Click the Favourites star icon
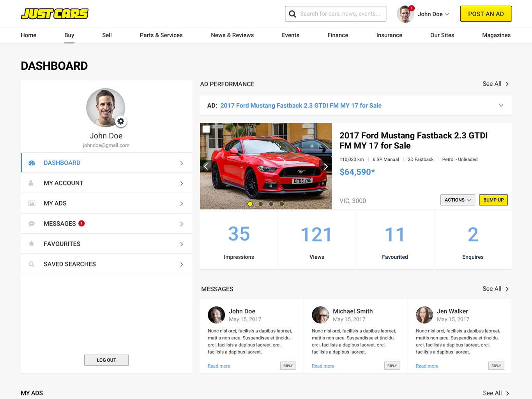 tap(32, 244)
